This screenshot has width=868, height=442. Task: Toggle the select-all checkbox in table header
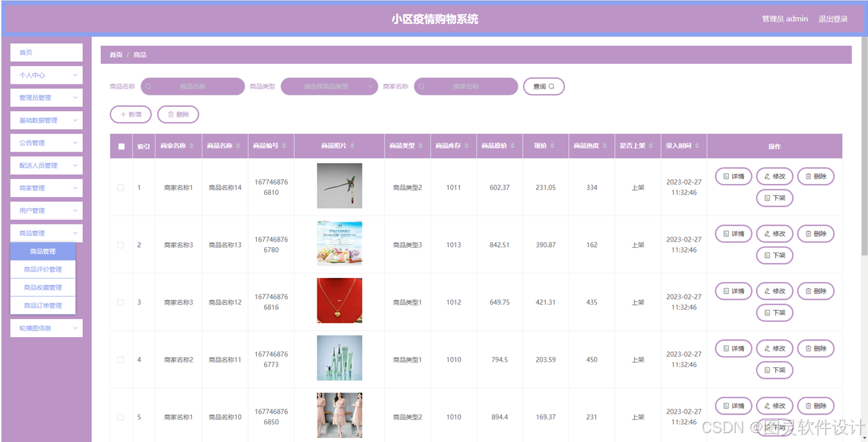121,146
